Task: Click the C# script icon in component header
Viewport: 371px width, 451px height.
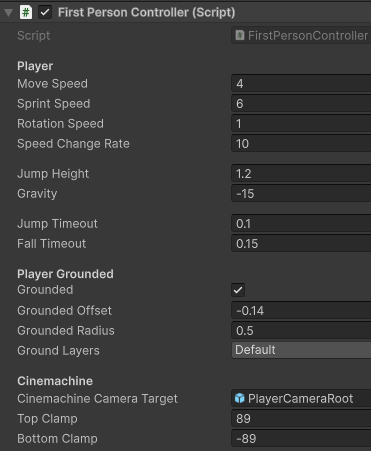Action: [26, 13]
